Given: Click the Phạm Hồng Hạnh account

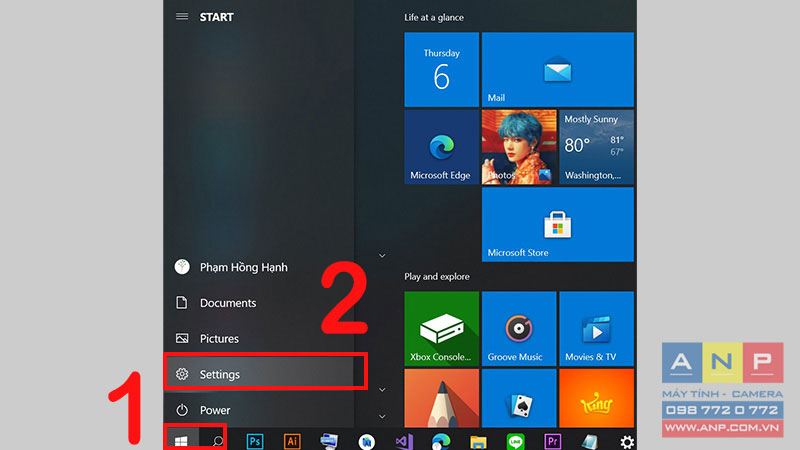Looking at the screenshot, I should pos(259,267).
